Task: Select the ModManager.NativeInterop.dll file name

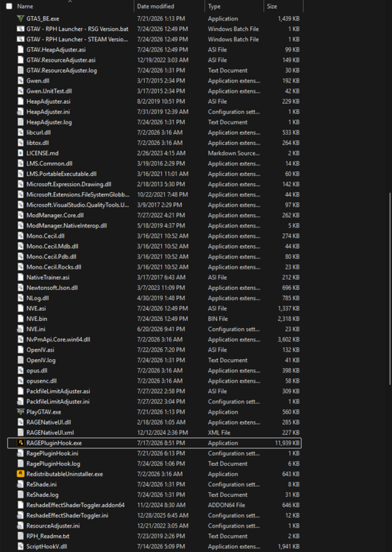Action: (66, 226)
